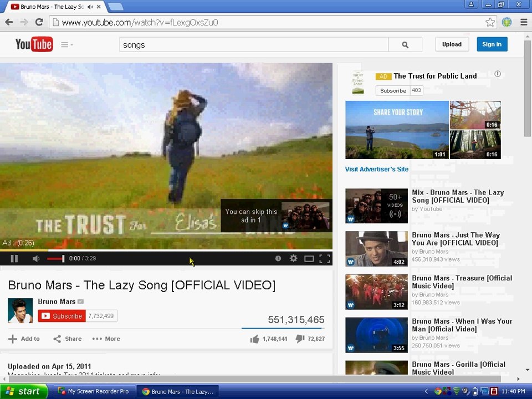
Task: Open the Windows start menu
Action: pyautogui.click(x=24, y=391)
